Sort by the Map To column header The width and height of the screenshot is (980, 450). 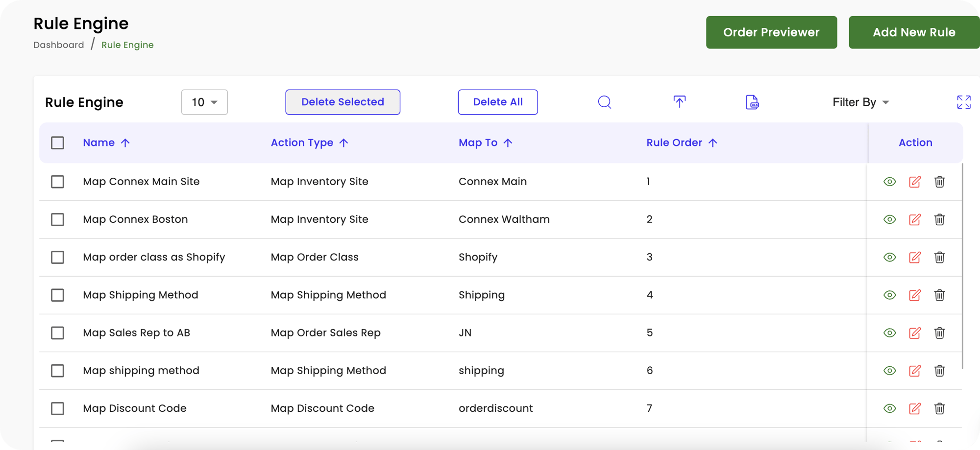click(x=486, y=142)
